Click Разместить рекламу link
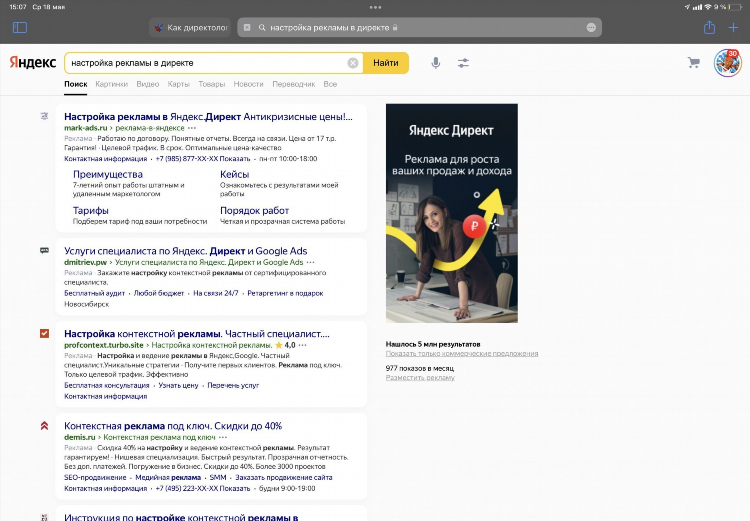This screenshot has height=521, width=750. (420, 378)
